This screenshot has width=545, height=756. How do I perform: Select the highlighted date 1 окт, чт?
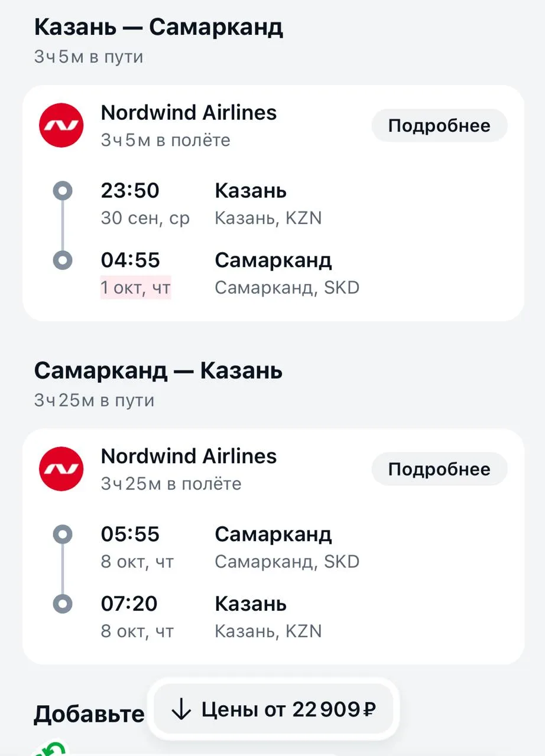pos(136,288)
